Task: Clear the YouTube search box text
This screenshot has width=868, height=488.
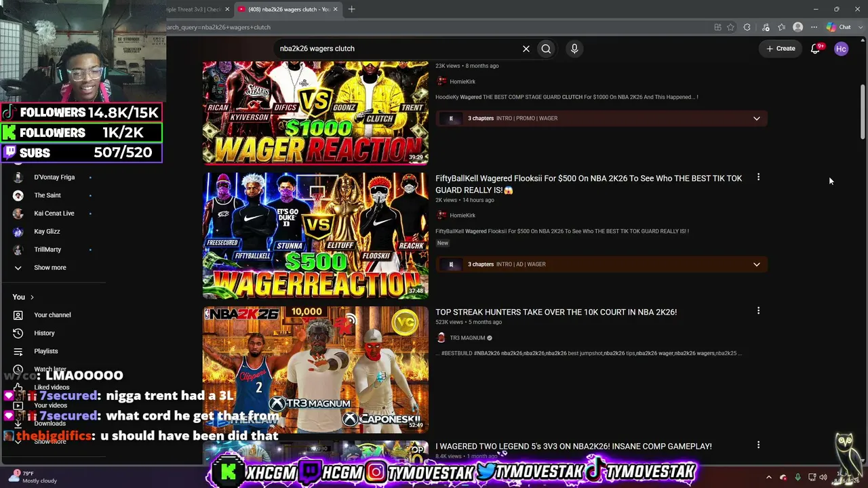Action: (x=526, y=49)
